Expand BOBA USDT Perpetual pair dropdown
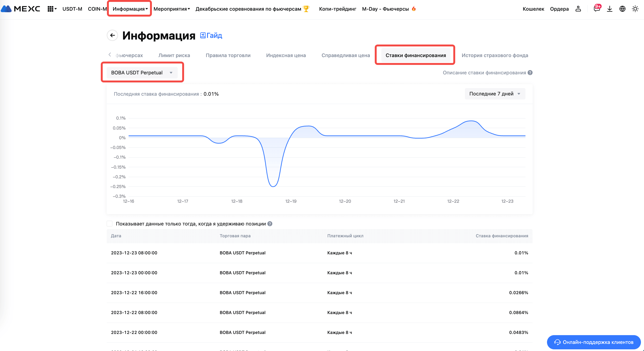Screen dimensions: 644x351 (142, 72)
